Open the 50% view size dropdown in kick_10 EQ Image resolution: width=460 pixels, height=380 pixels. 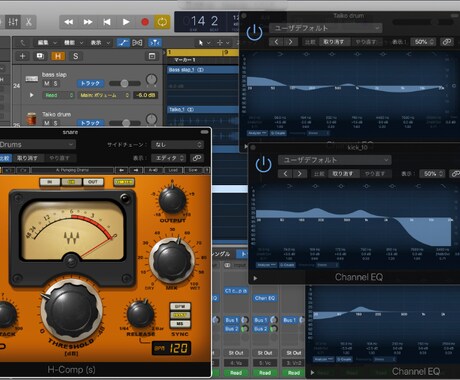(x=432, y=174)
